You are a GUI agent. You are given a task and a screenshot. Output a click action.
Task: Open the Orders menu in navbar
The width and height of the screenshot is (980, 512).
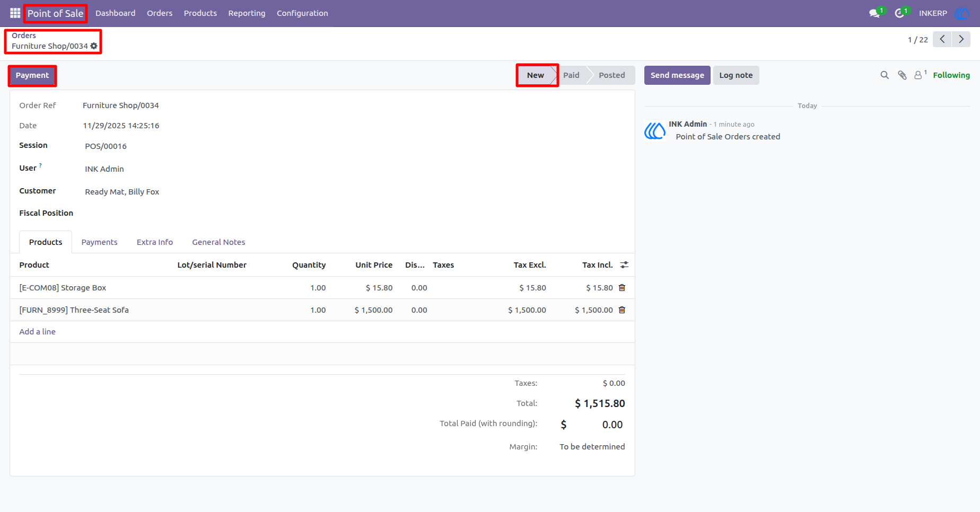point(160,13)
